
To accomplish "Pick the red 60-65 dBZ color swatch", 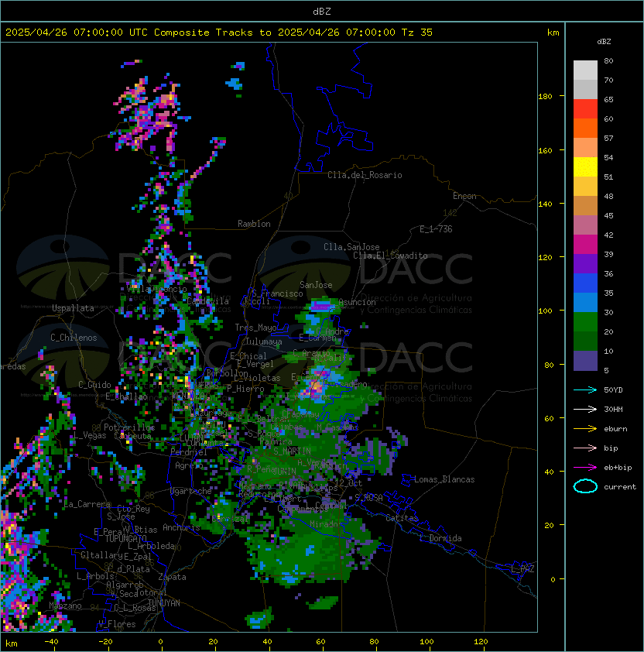I will 585,109.
